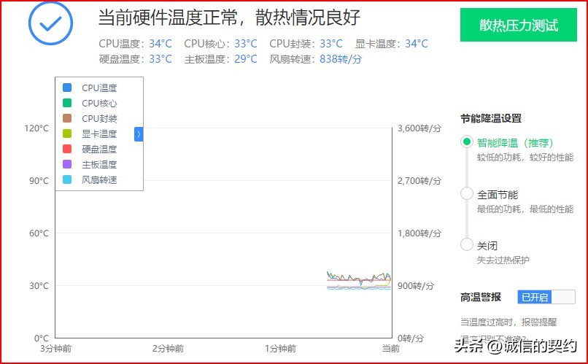The height and width of the screenshot is (364, 588).
Task: Click the CPU温度 34°C reading
Action: (x=136, y=44)
